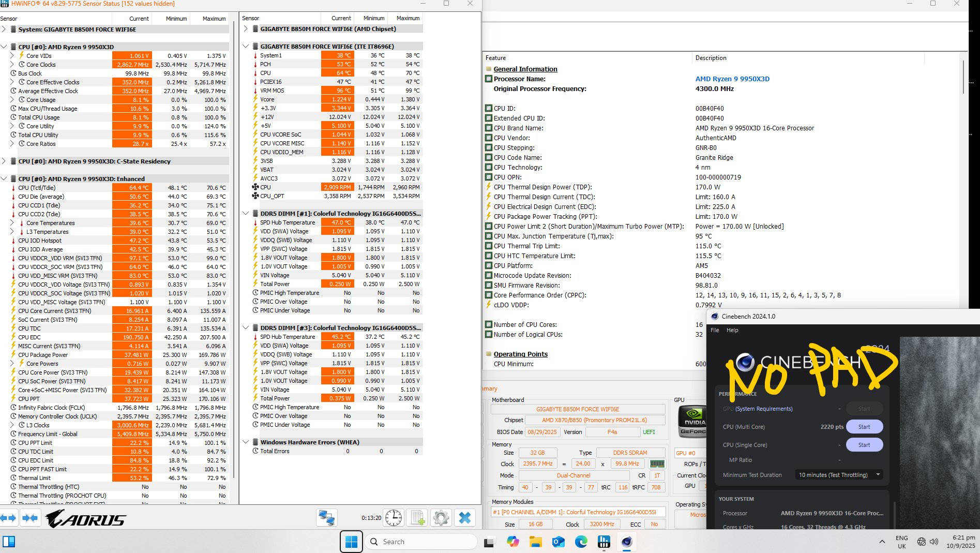Screen dimensions: 980x553
Task: Expand the Core Temperatures row
Action: [x=12, y=223]
